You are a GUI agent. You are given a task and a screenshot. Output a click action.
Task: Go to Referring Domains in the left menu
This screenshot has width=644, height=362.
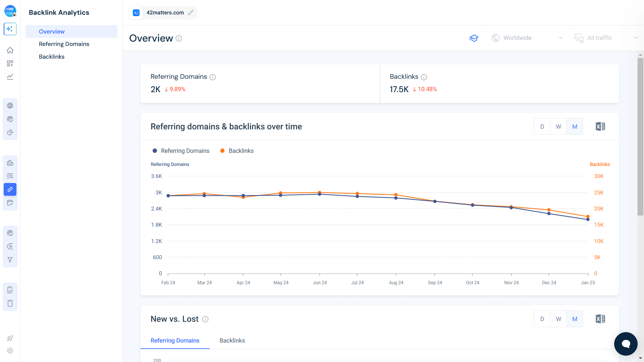tap(64, 44)
